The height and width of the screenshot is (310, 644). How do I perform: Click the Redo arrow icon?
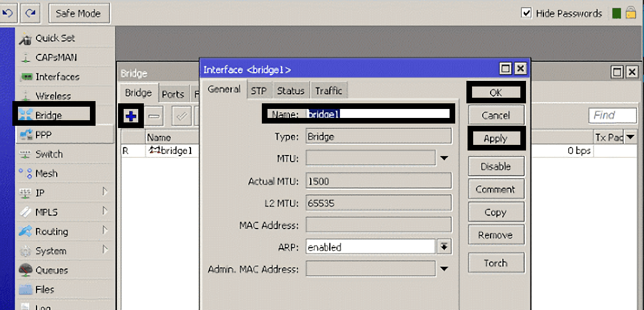coord(30,13)
